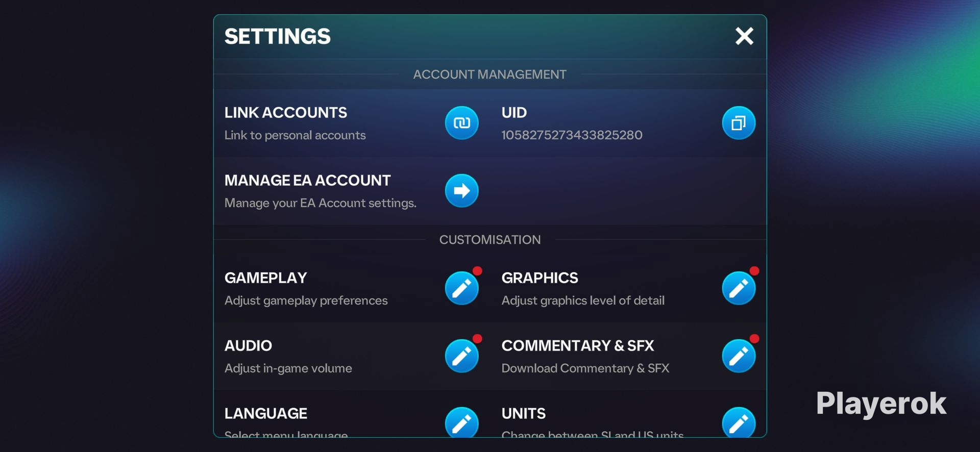Edit Audio volume pencil icon
Image resolution: width=980 pixels, height=452 pixels.
(461, 356)
